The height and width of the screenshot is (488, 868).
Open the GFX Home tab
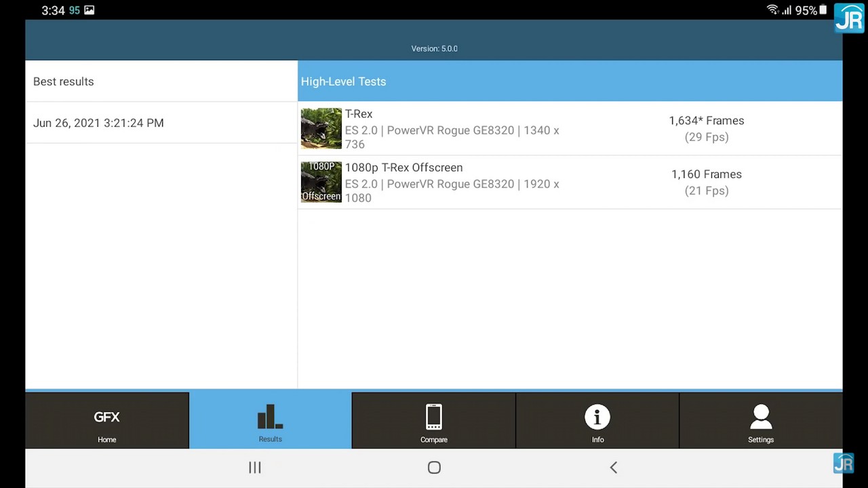click(x=106, y=420)
